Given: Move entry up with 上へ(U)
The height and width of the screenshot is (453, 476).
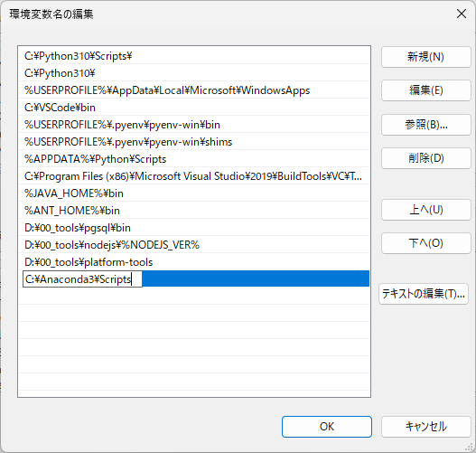Looking at the screenshot, I should point(426,210).
